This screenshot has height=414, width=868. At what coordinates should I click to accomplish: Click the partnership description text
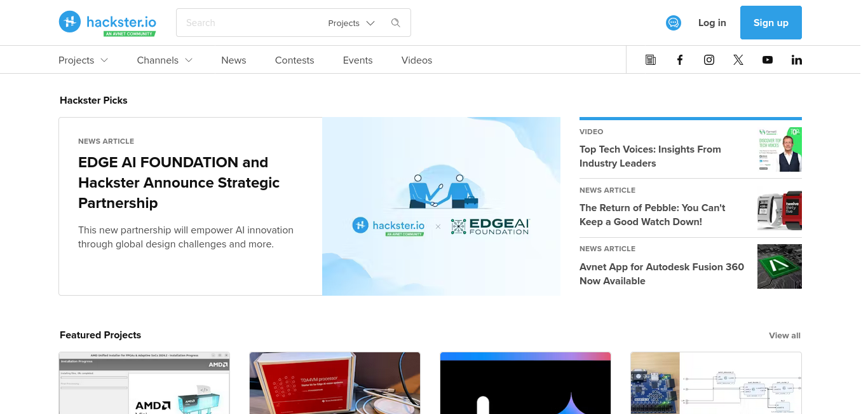[x=186, y=237]
